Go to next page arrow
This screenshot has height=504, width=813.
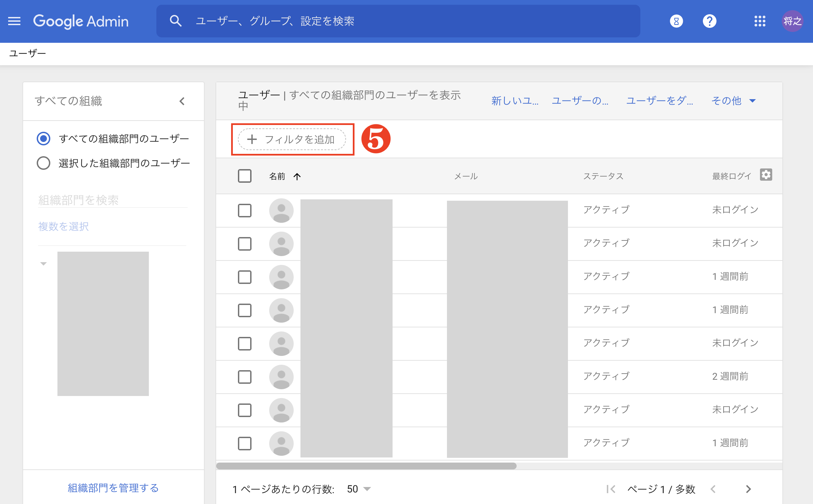point(748,489)
